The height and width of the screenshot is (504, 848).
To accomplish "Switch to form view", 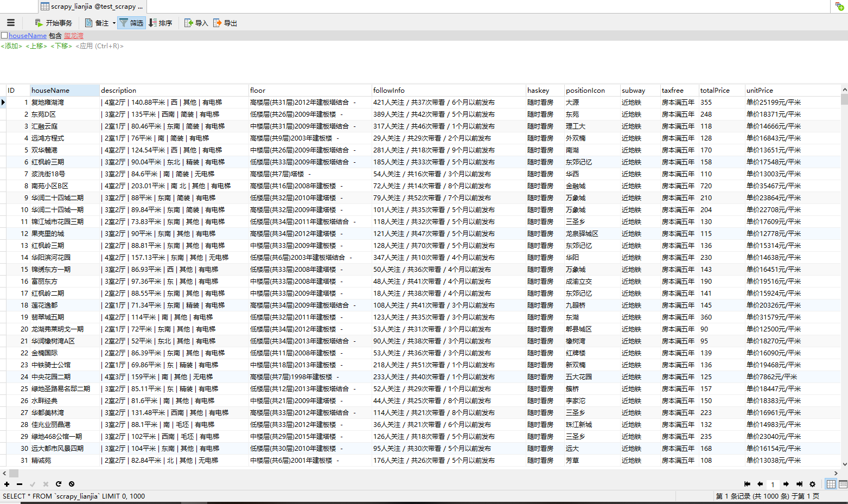I will click(x=843, y=484).
